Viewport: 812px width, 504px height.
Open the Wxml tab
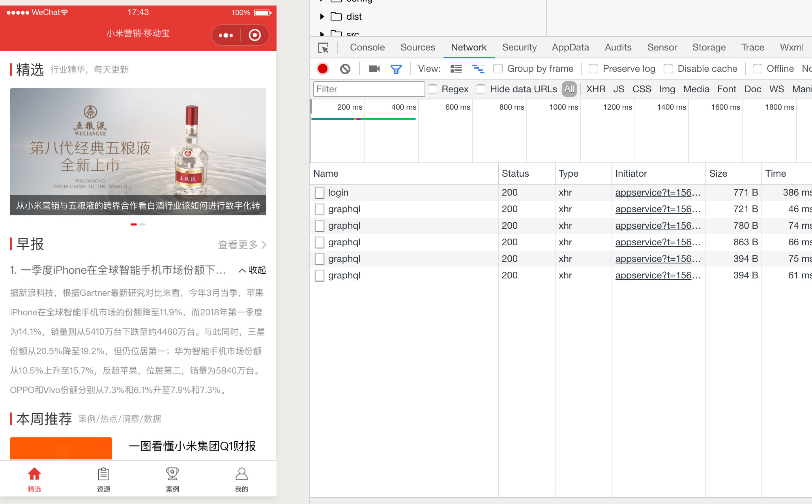[792, 47]
